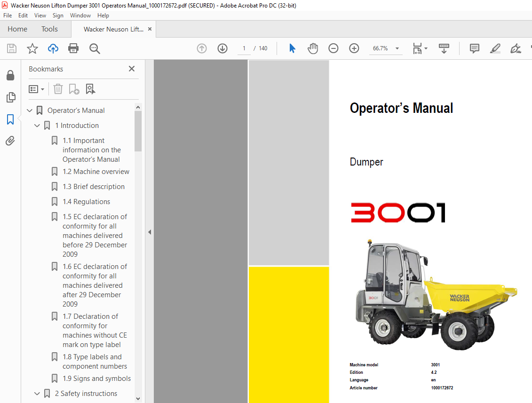Image resolution: width=532 pixels, height=403 pixels.
Task: Select the arrow selection tool
Action: [x=292, y=48]
